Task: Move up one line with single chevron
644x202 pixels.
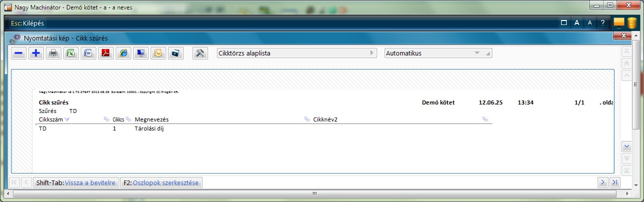Action: click(628, 75)
